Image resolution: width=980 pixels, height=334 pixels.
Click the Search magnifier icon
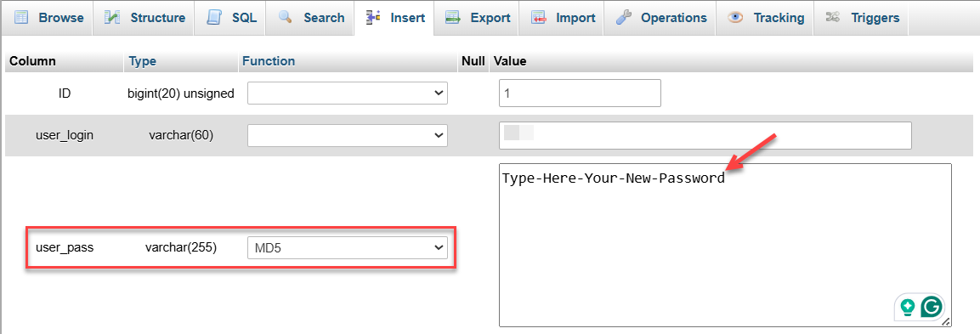(x=286, y=18)
